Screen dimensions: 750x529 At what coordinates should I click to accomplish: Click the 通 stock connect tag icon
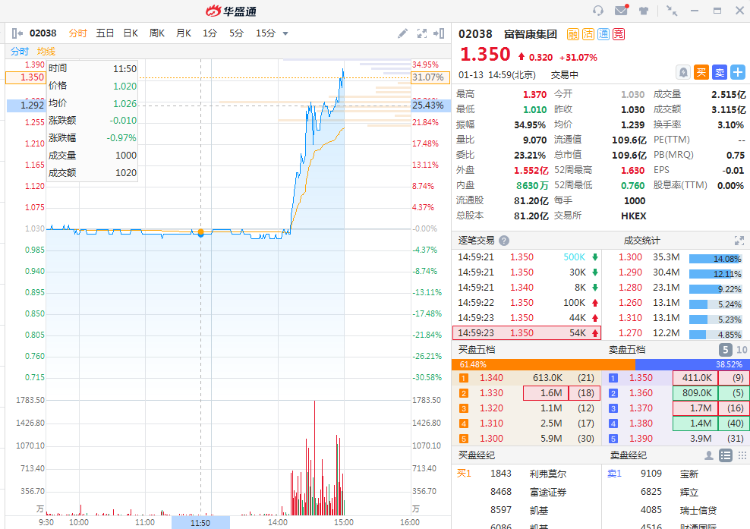603,34
